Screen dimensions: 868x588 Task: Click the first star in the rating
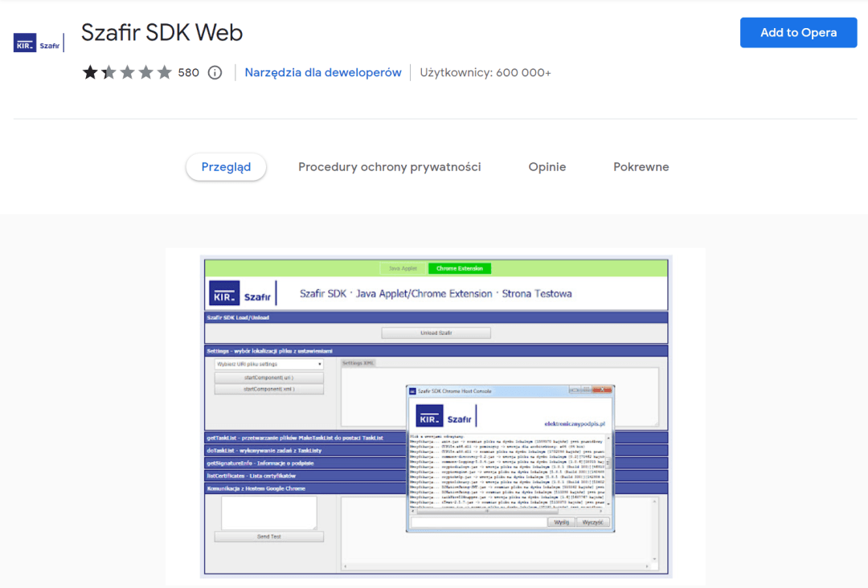tap(89, 72)
